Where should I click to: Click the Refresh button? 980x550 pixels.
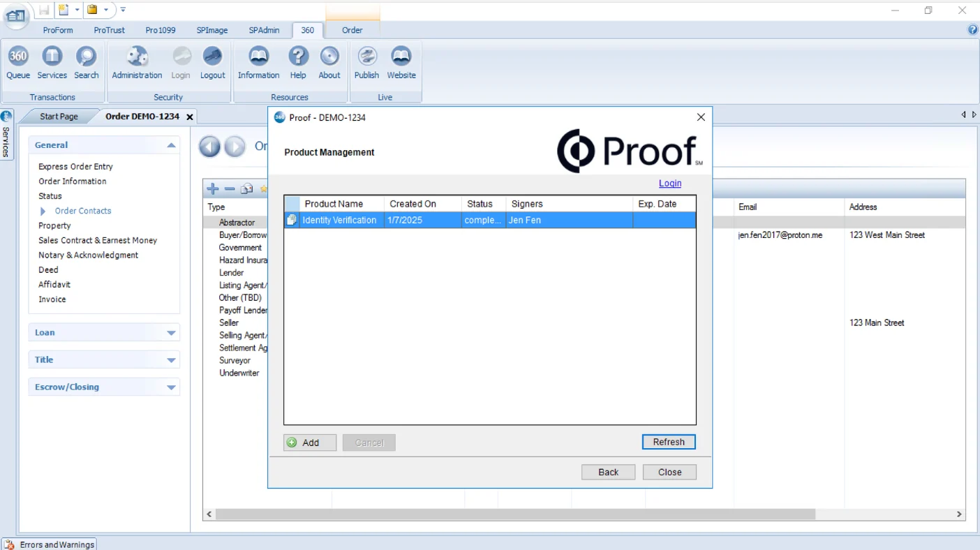[x=669, y=442]
